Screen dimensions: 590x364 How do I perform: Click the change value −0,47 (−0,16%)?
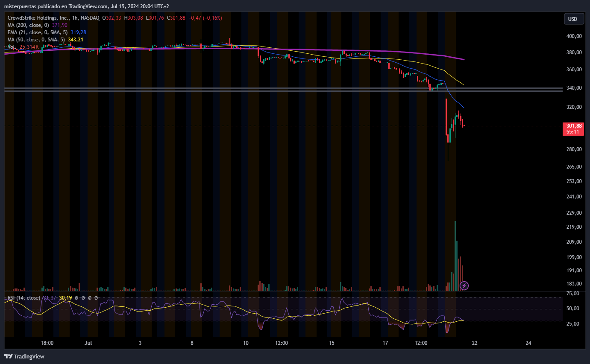[x=205, y=18]
